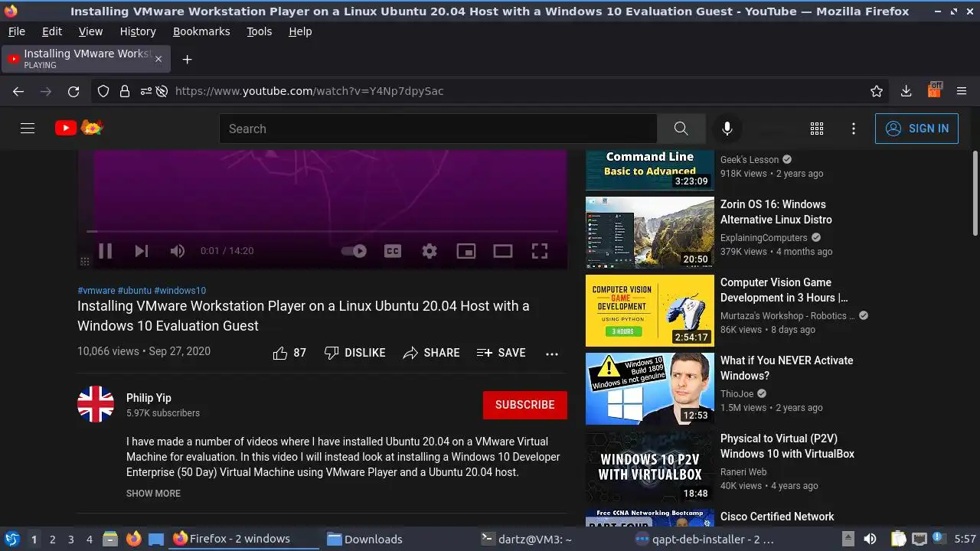Open What if You NEVER Activate Windows title
Screen dimensions: 980x551
point(786,368)
